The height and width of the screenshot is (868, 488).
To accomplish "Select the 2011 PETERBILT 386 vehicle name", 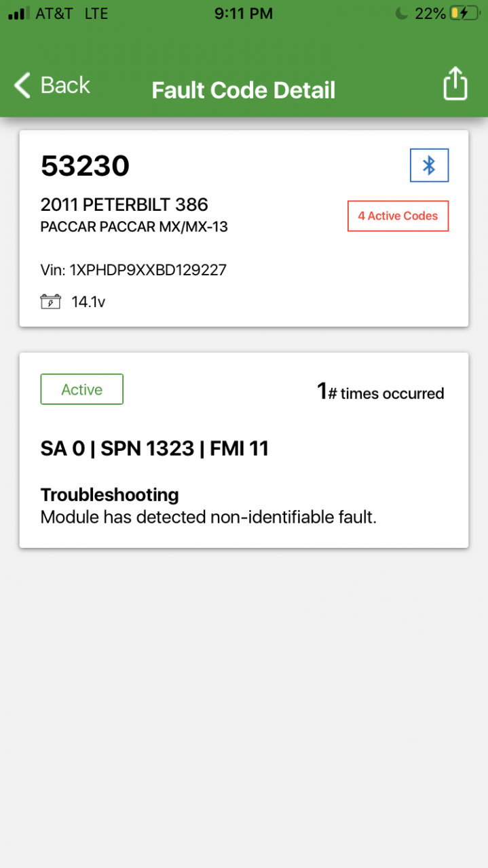I will [x=124, y=205].
